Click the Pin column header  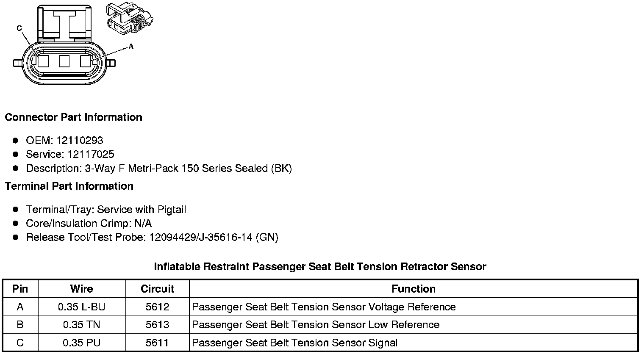pos(20,289)
